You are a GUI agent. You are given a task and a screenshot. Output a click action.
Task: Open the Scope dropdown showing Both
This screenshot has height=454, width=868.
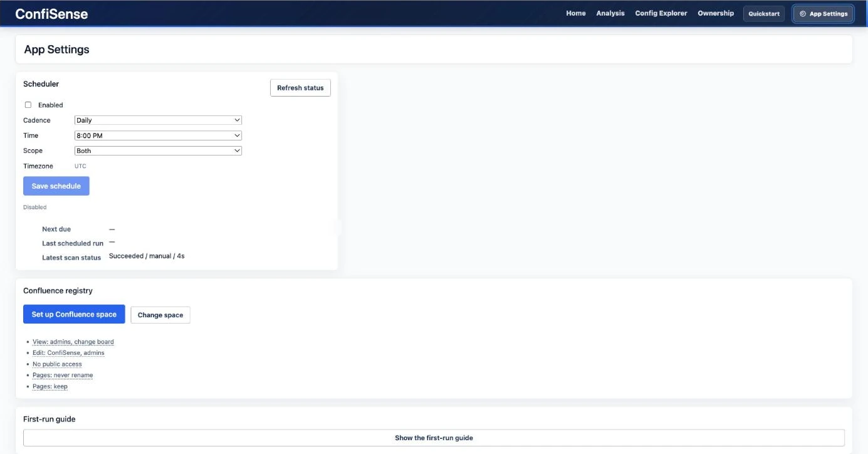(x=158, y=150)
